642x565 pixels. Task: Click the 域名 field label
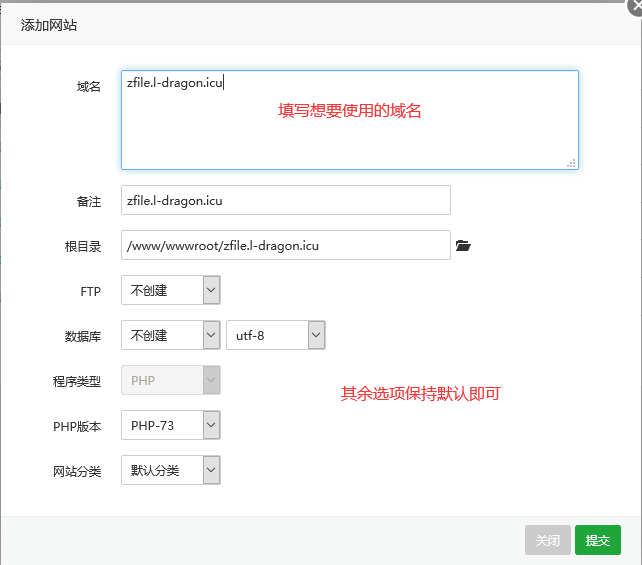point(89,87)
